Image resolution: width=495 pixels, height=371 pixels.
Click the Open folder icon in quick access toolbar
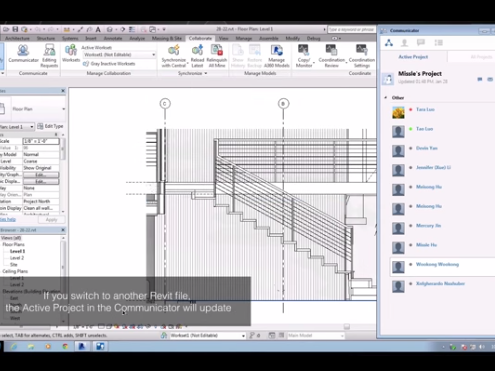click(6, 29)
